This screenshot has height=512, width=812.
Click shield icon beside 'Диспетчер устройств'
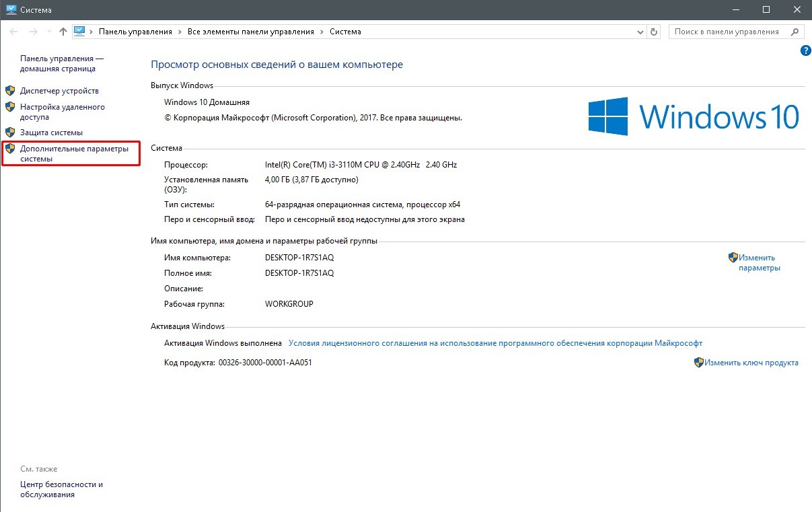10,90
